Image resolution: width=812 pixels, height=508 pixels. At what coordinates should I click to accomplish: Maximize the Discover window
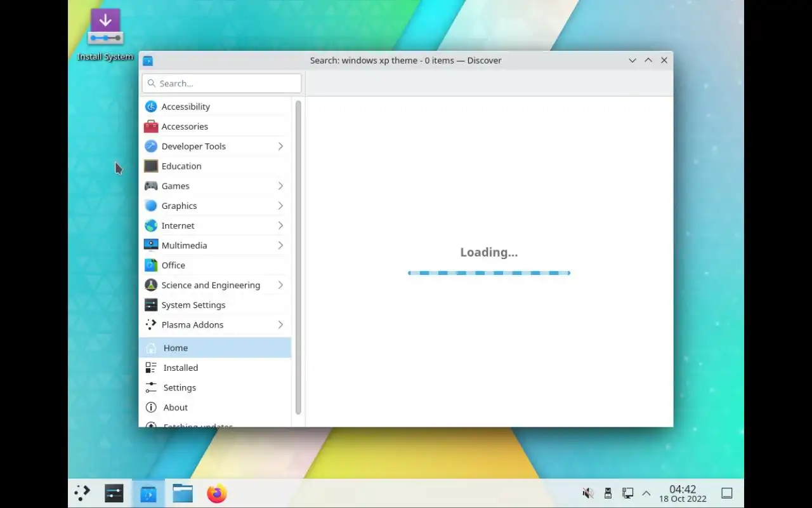[648, 60]
